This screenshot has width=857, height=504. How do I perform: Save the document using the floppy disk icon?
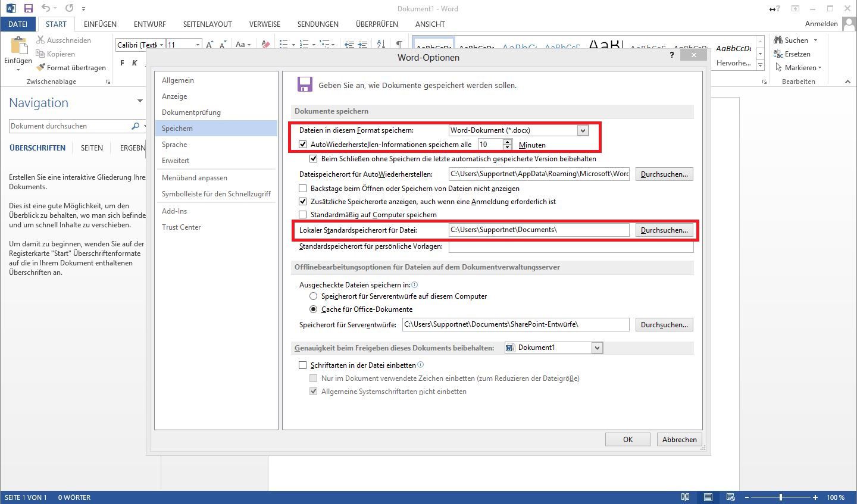pos(28,8)
